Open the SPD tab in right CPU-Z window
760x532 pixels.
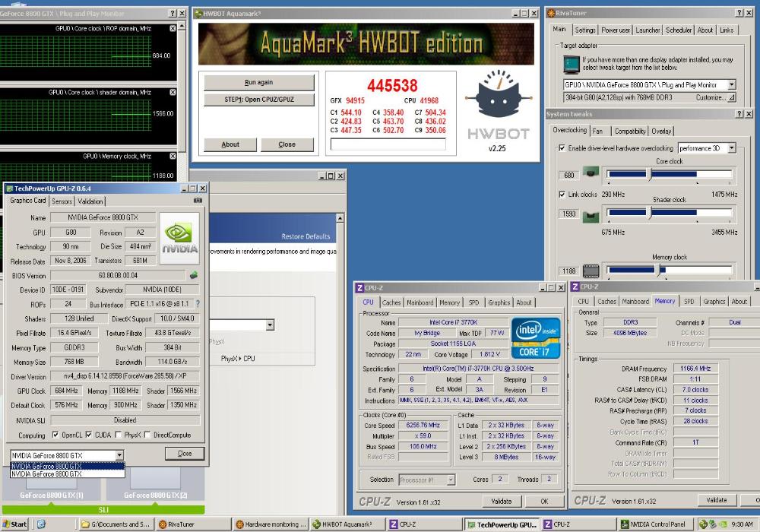point(689,302)
